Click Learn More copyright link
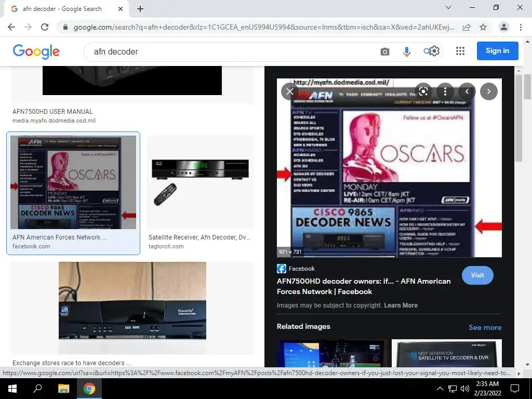 click(x=401, y=305)
